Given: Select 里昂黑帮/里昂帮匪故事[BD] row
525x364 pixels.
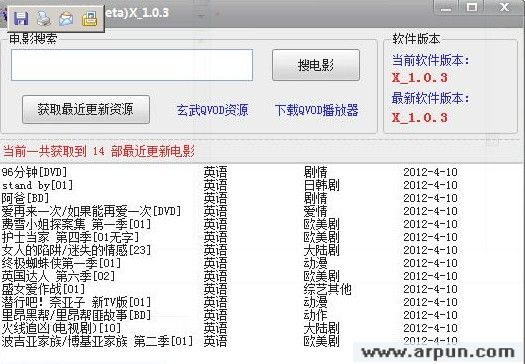Looking at the screenshot, I should pyautogui.click(x=229, y=315).
